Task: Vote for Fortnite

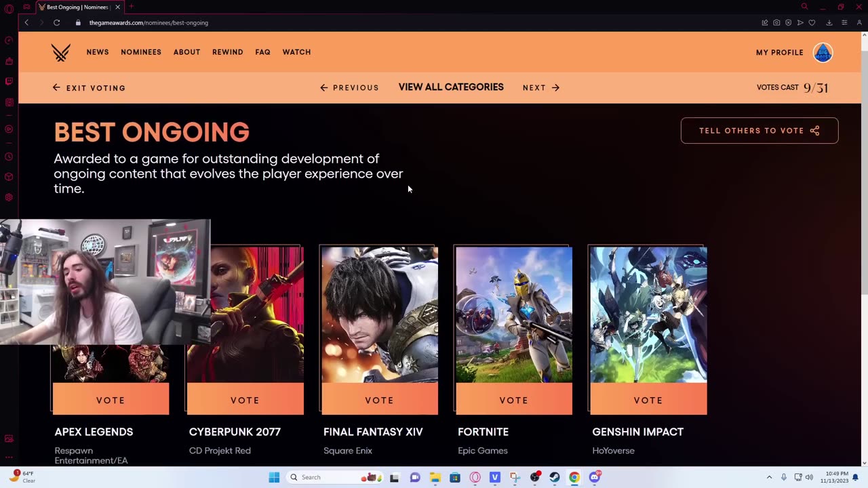Action: [514, 400]
